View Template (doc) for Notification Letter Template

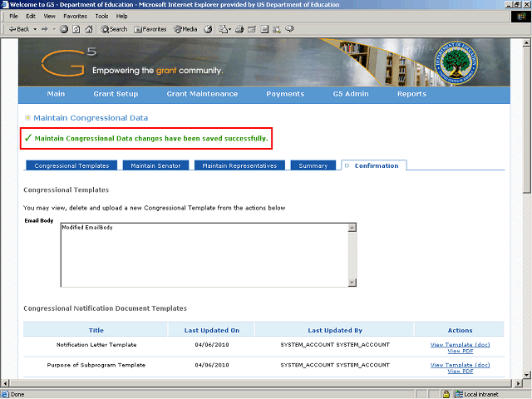point(460,345)
